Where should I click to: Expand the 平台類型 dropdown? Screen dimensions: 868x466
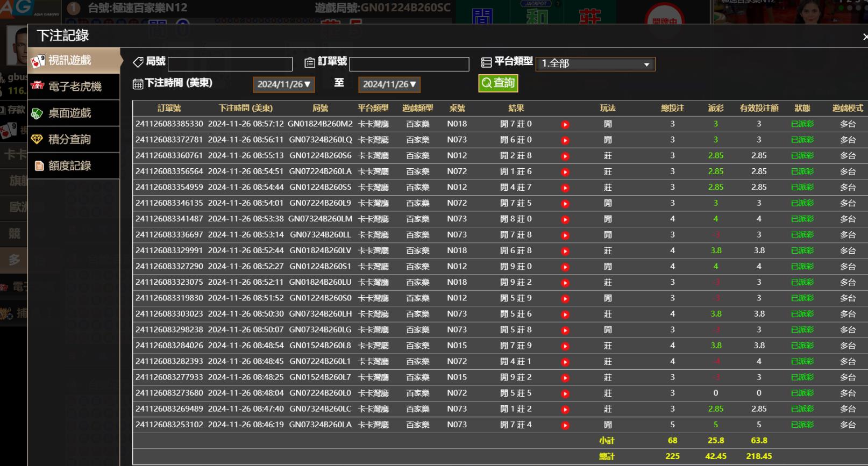pos(595,63)
